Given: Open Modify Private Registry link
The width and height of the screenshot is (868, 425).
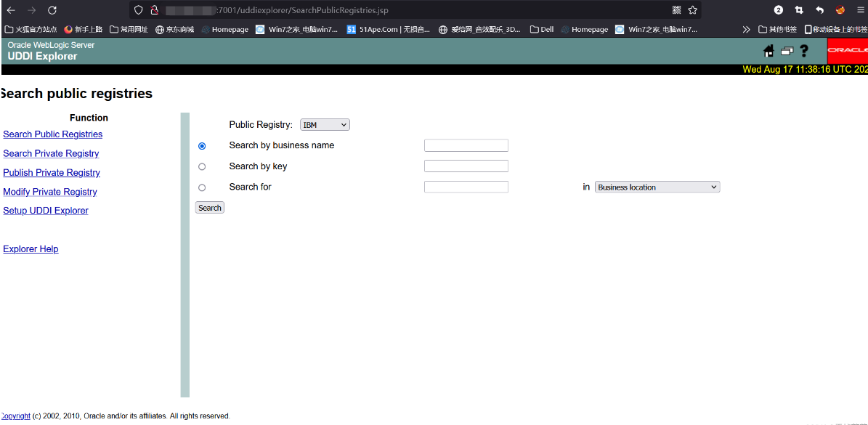Looking at the screenshot, I should click(50, 192).
